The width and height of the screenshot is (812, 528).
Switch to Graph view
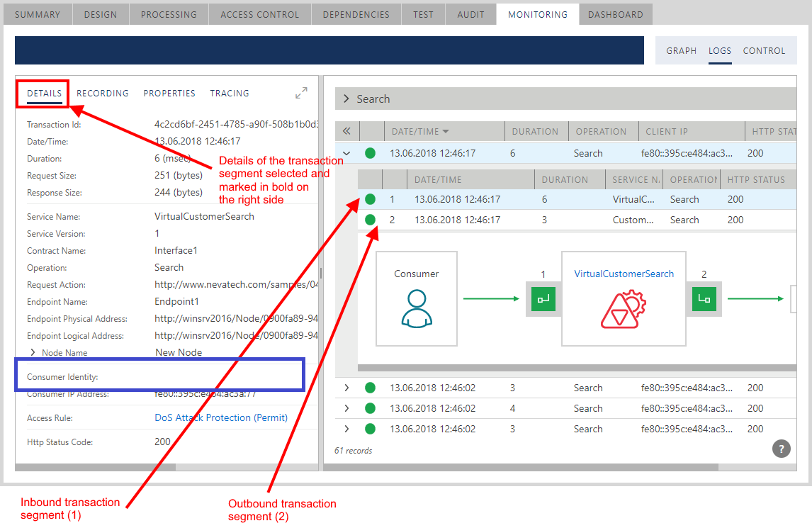(x=681, y=51)
